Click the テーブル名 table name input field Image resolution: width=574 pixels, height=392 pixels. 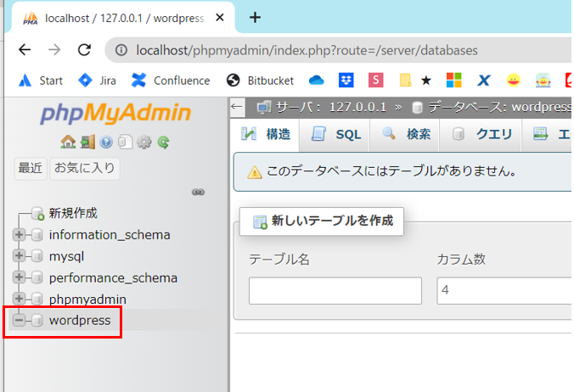click(x=335, y=291)
